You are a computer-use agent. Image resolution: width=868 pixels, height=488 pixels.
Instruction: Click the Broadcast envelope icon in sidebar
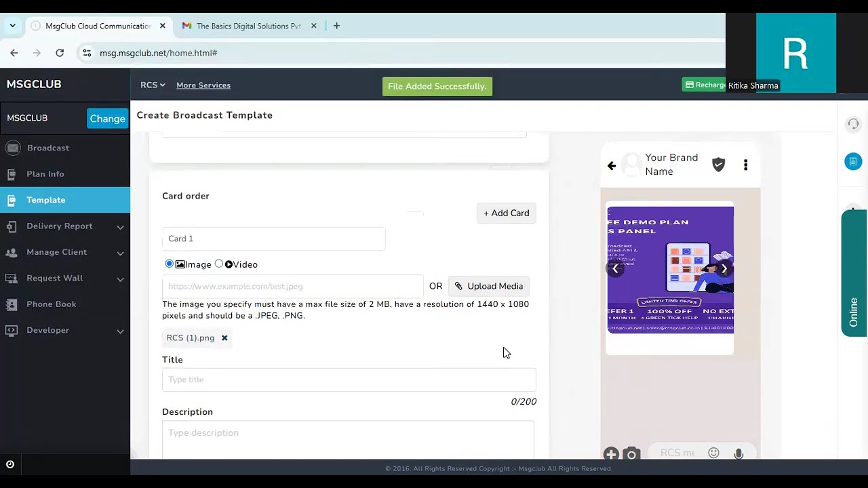13,148
